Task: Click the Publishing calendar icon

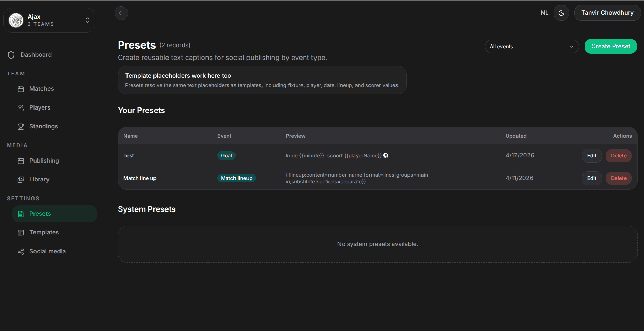Action: point(21,161)
